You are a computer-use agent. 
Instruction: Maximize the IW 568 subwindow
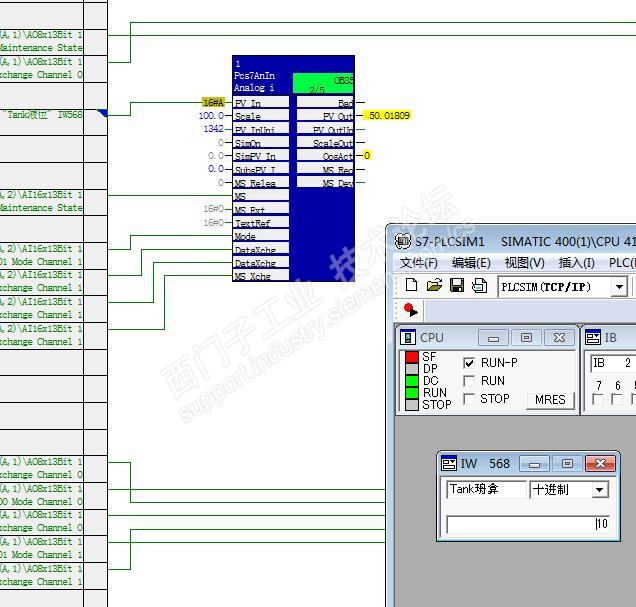coord(567,464)
